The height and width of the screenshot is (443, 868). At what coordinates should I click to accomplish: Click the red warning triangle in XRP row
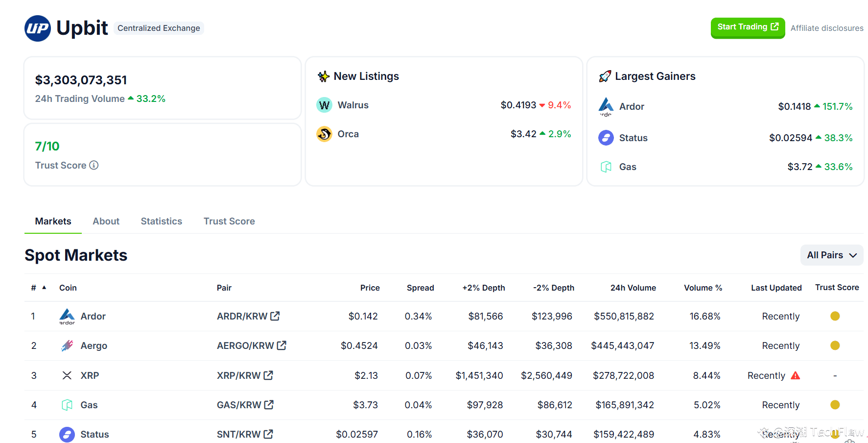click(x=796, y=375)
